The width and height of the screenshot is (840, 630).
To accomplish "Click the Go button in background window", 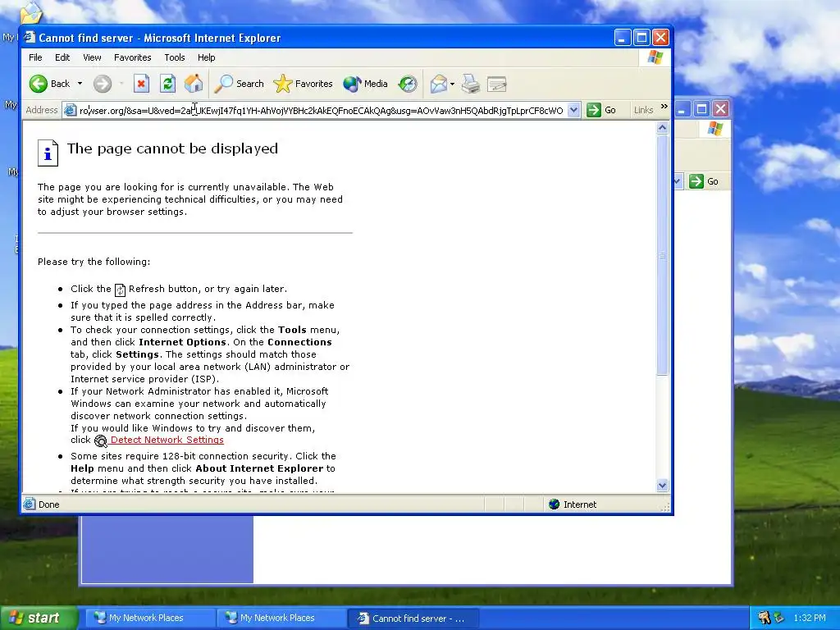I will point(704,181).
